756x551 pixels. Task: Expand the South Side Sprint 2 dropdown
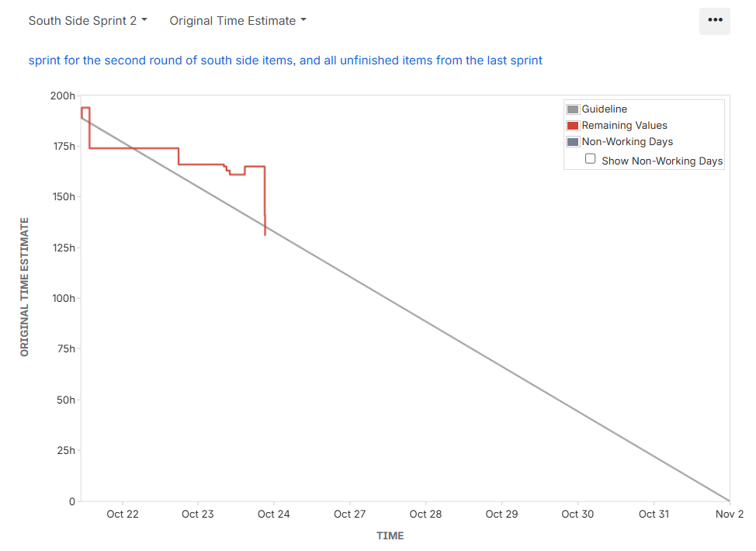(x=88, y=21)
